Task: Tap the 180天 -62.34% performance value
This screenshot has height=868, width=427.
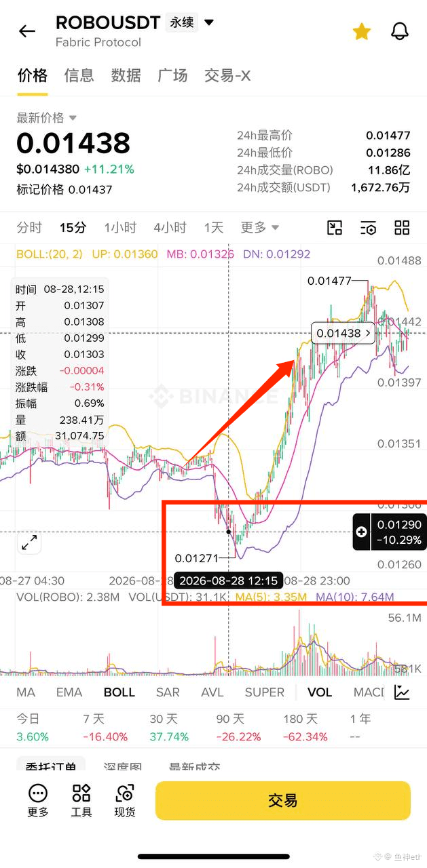Action: [305, 736]
